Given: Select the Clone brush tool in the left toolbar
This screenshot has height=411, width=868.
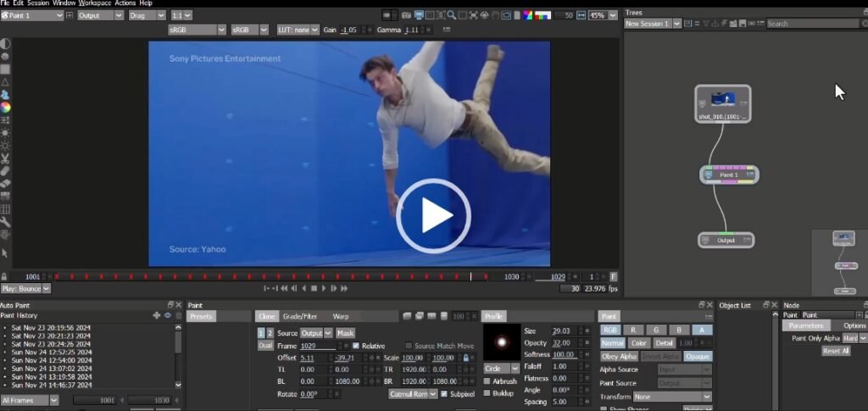Looking at the screenshot, I should 5,95.
